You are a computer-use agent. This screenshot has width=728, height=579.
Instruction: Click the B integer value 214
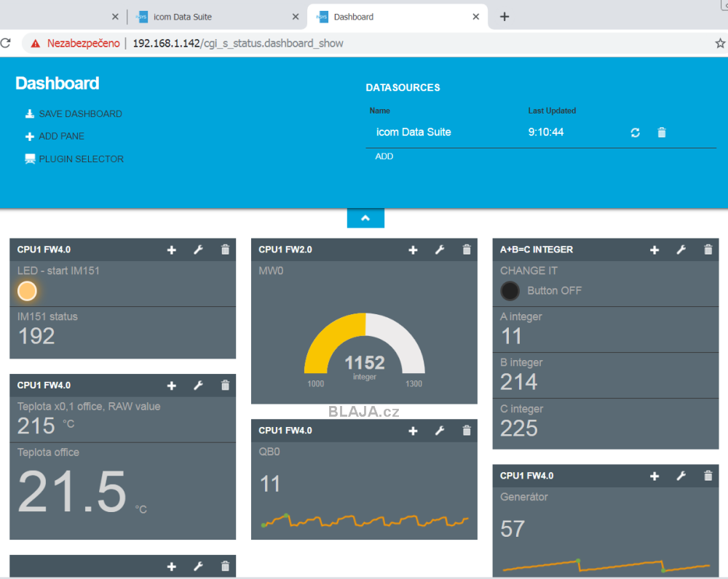pos(519,383)
